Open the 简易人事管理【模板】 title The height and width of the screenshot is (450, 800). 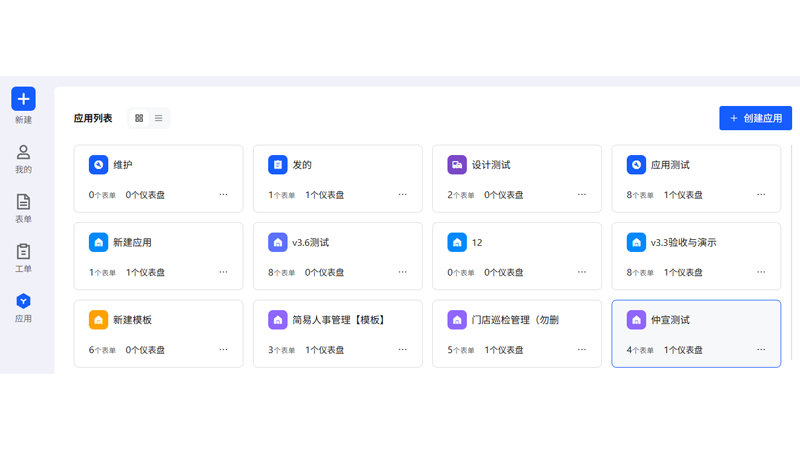pyautogui.click(x=339, y=320)
